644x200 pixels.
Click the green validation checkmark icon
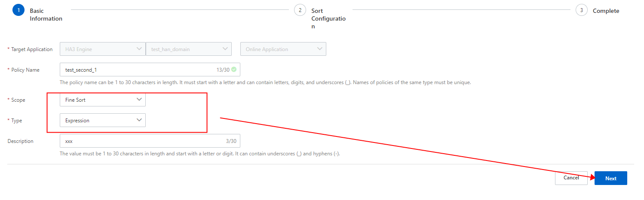click(234, 69)
